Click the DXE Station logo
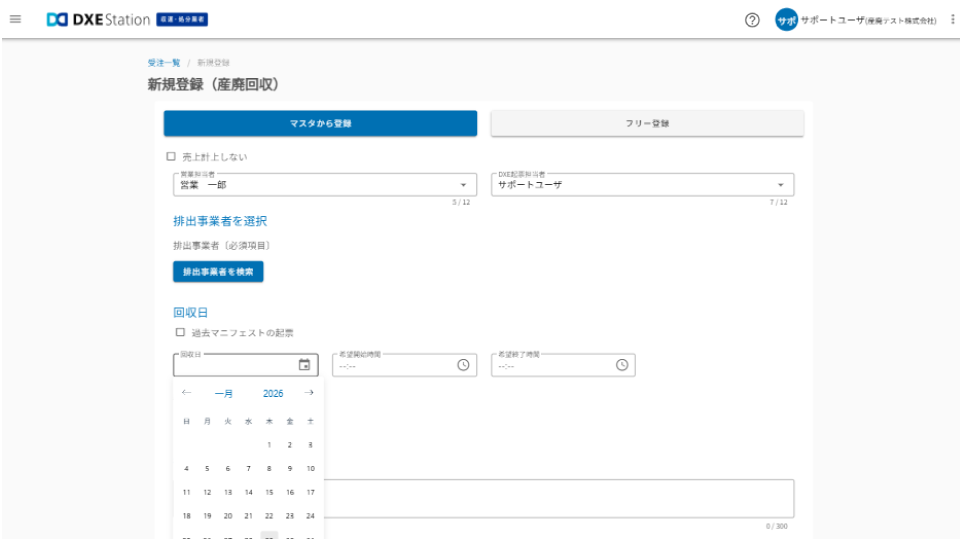The width and height of the screenshot is (960, 540). (x=98, y=20)
